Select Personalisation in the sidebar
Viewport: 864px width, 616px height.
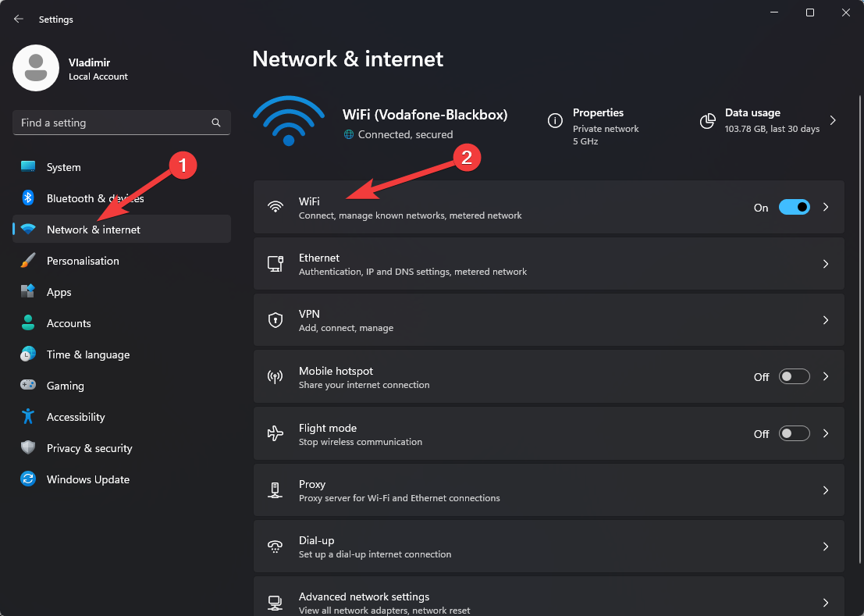83,261
